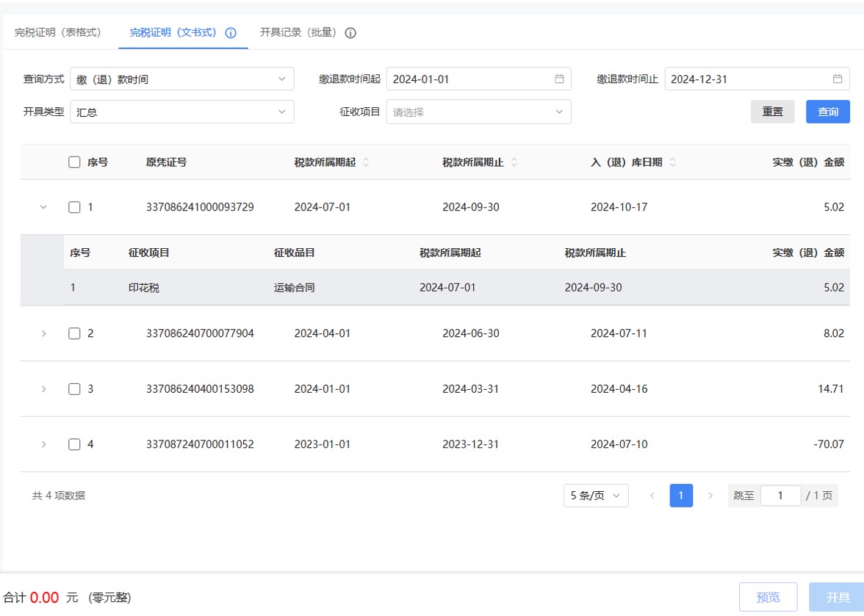Sort by 入（退）库日期 column arrows
The image size is (864, 616).
tap(673, 162)
